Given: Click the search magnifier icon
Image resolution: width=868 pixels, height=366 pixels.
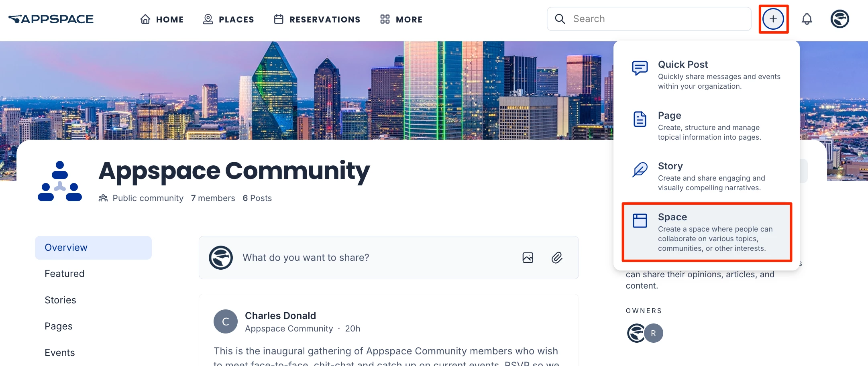Looking at the screenshot, I should [x=560, y=19].
